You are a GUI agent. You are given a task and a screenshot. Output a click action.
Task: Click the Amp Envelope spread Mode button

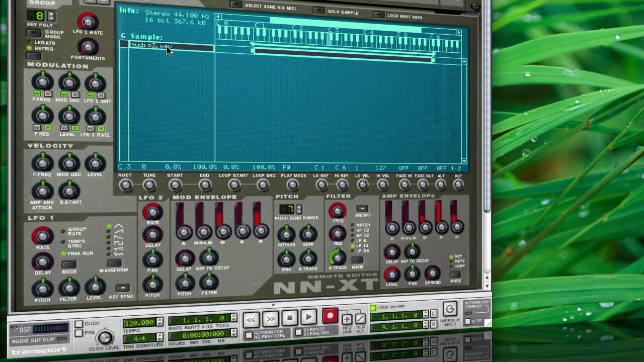pyautogui.click(x=455, y=275)
